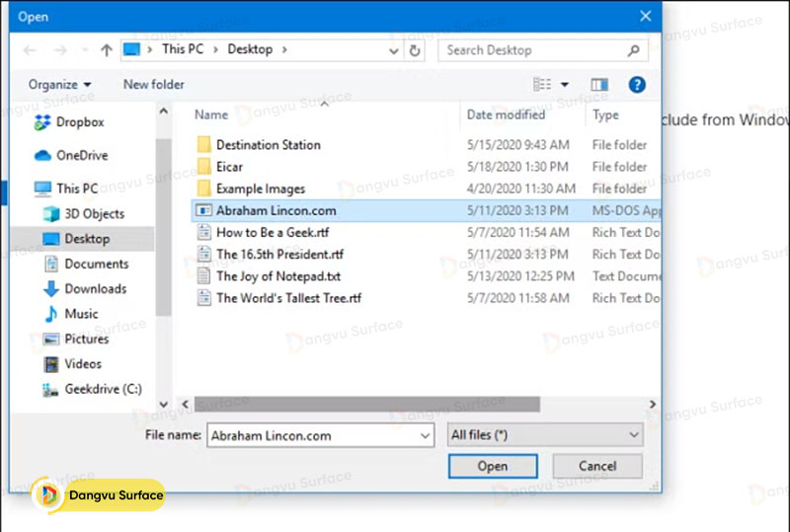Open the Organize dropdown menu
This screenshot has width=790, height=532.
pyautogui.click(x=59, y=85)
